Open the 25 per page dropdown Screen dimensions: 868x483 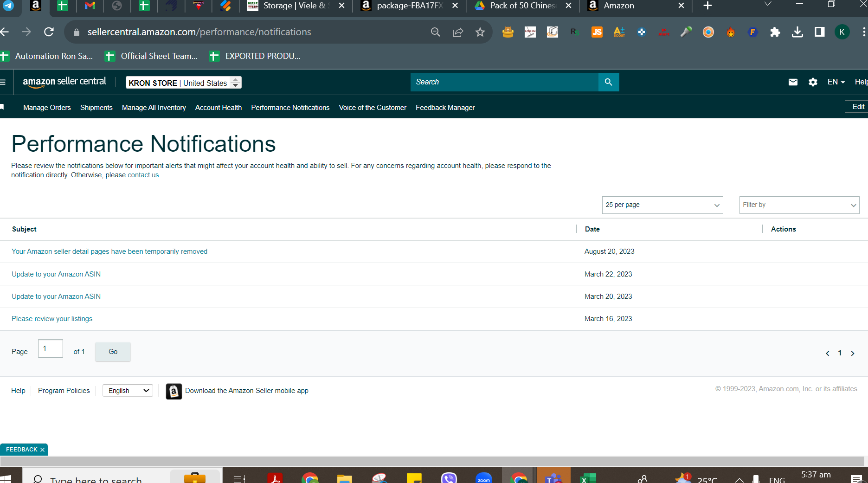(x=662, y=205)
